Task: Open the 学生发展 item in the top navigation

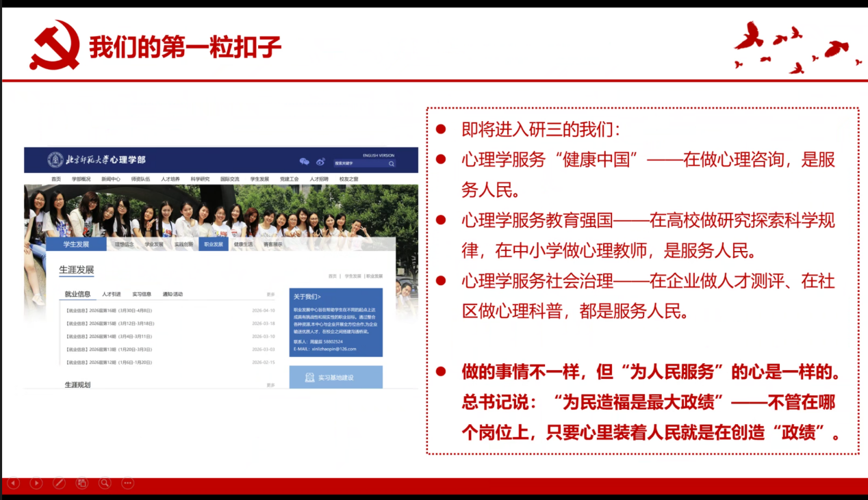Action: click(x=259, y=179)
